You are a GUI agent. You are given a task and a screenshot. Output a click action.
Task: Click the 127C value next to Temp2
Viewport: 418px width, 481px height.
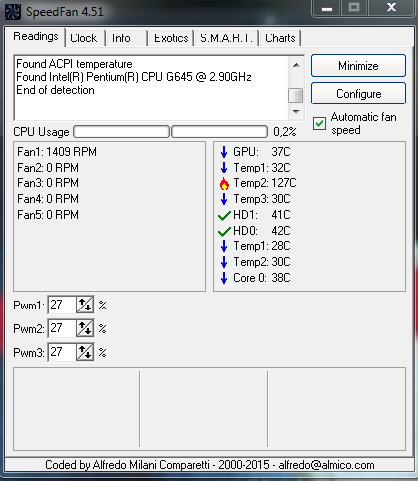(284, 183)
